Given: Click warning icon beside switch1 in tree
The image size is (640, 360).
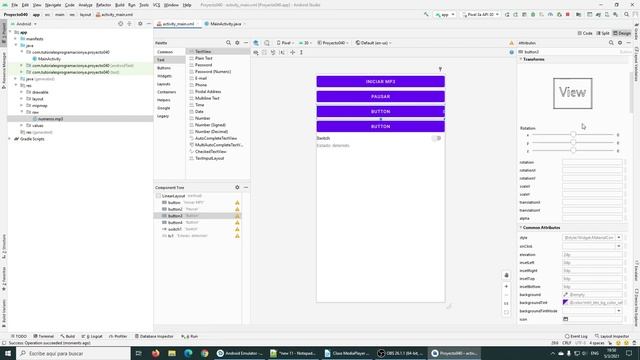Looking at the screenshot, I should point(237,229).
